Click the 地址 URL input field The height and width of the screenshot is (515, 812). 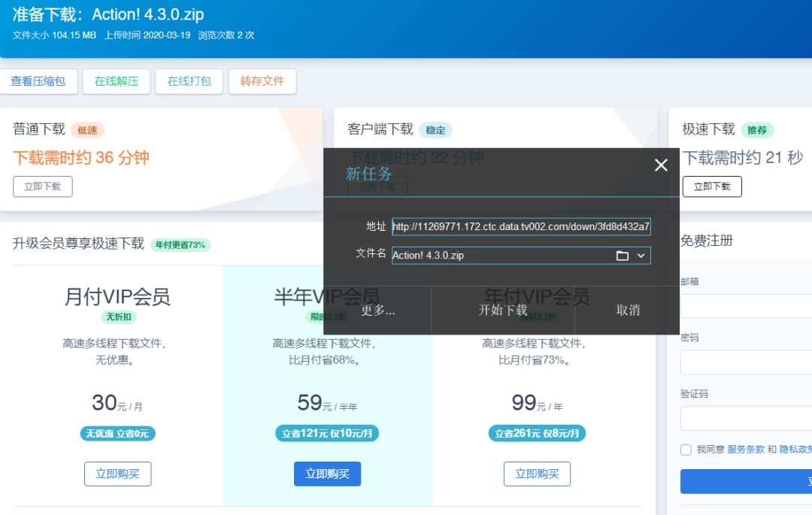pos(521,227)
